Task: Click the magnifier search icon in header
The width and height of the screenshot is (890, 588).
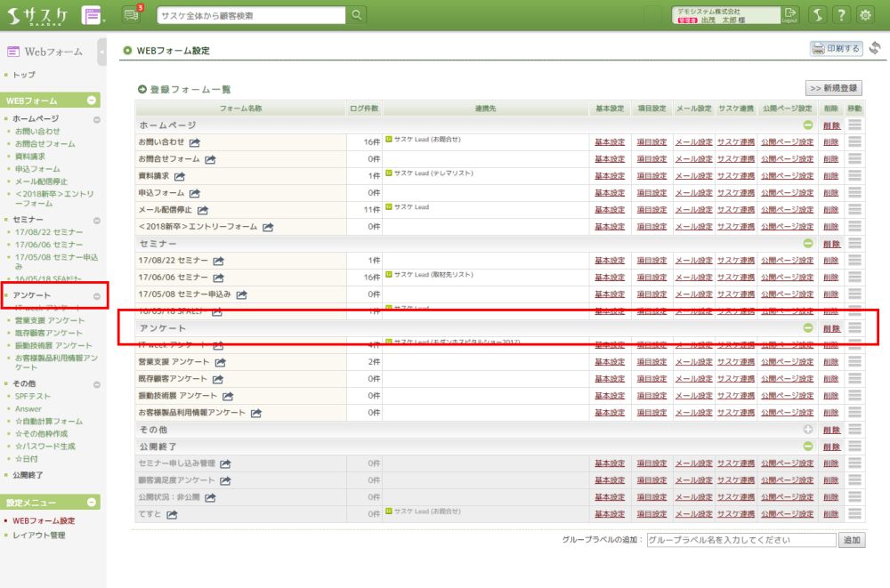Action: 356,15
